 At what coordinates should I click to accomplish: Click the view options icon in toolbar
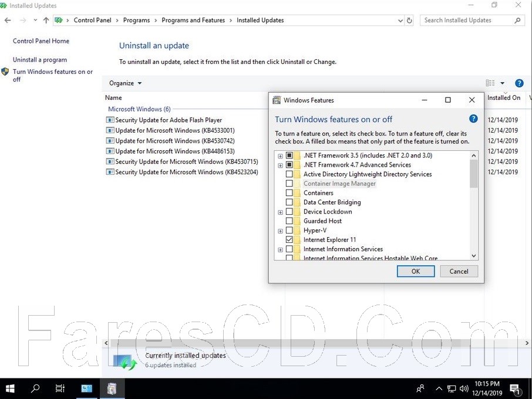coord(490,83)
